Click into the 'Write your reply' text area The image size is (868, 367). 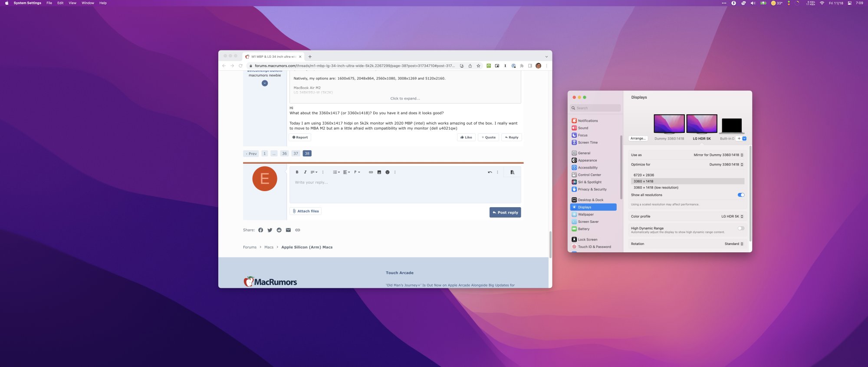click(405, 190)
